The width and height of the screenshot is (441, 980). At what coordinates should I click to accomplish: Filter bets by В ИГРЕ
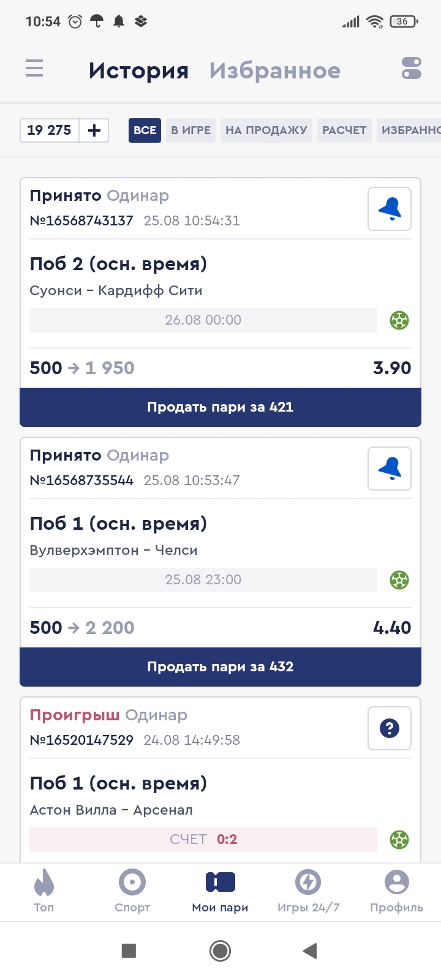pyautogui.click(x=190, y=130)
